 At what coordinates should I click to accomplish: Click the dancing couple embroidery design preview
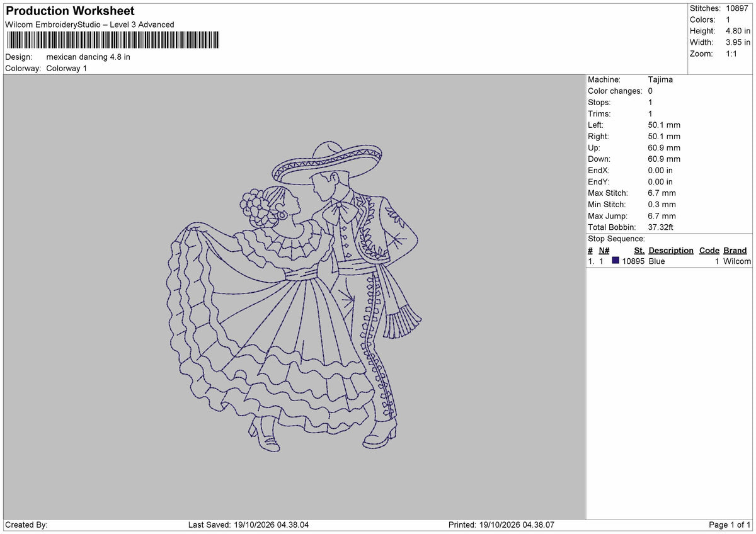tap(295, 297)
